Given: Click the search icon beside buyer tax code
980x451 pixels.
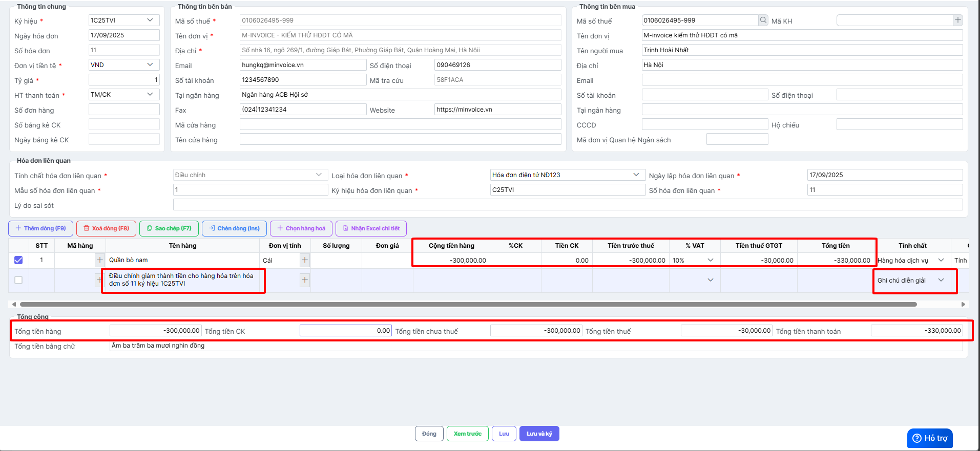Looking at the screenshot, I should 763,20.
